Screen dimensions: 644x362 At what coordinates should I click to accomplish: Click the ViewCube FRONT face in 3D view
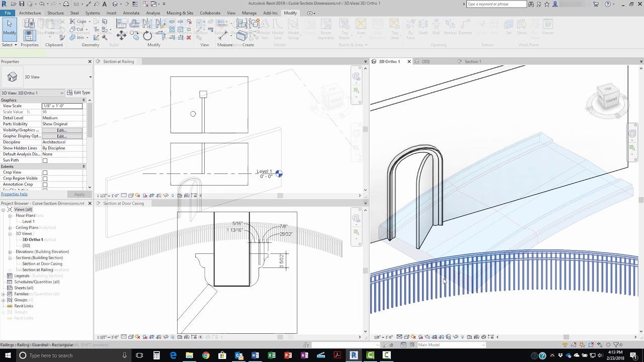pyautogui.click(x=611, y=101)
